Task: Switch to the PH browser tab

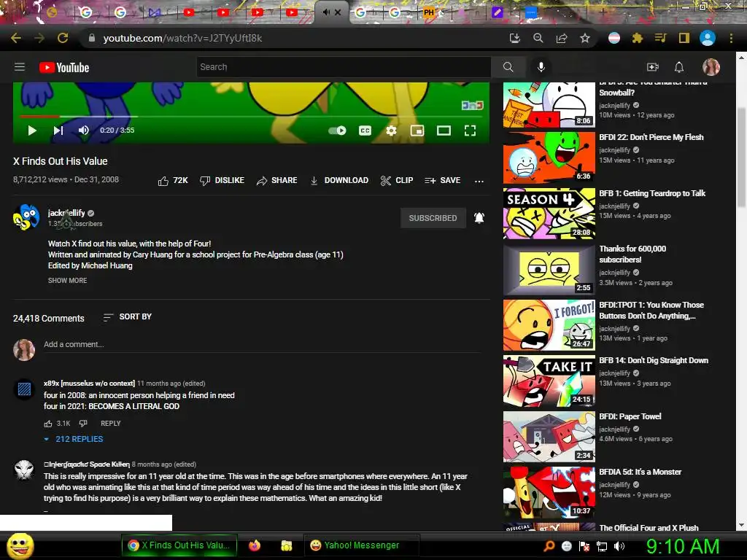Action: point(430,12)
